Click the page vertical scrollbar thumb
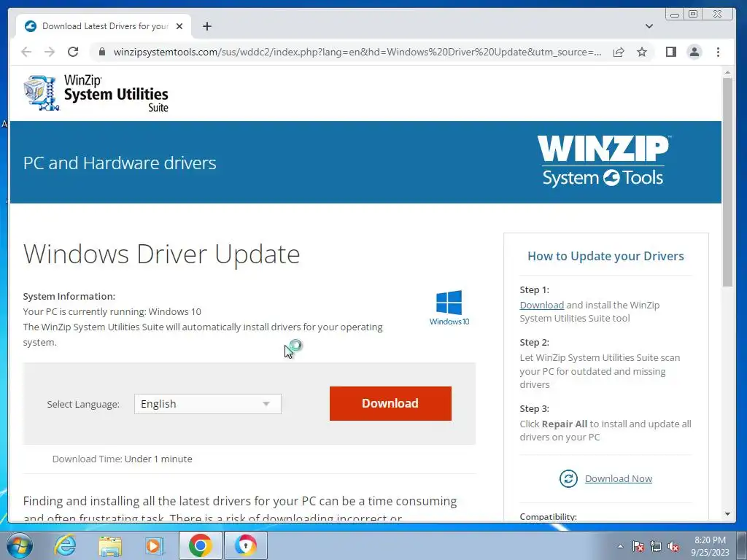The height and width of the screenshot is (560, 747). [727, 182]
